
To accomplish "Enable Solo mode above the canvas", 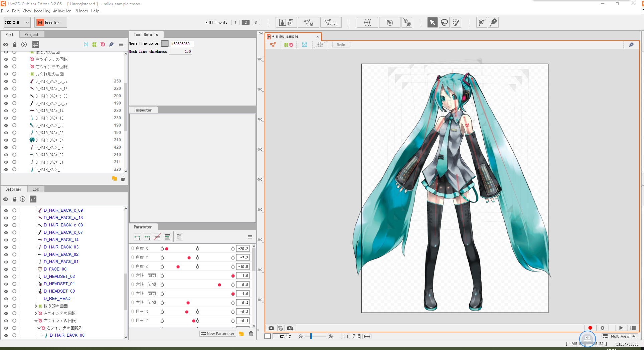I will tap(341, 44).
